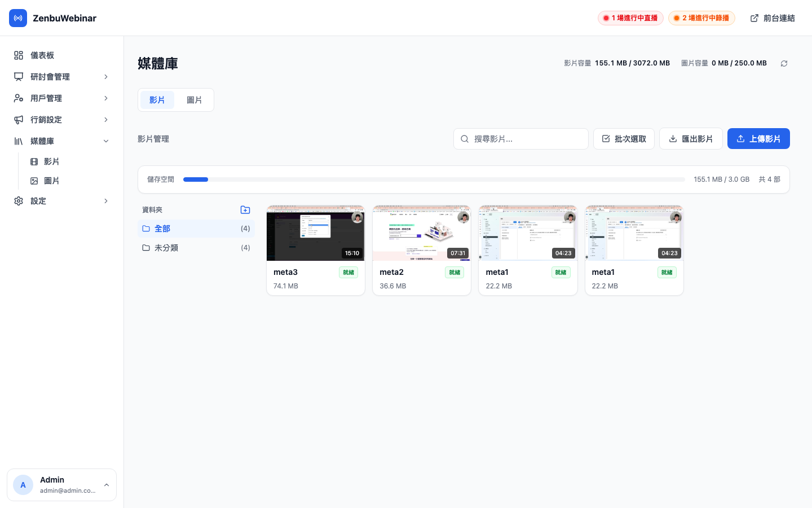Click the 批次選取 button
812x508 pixels.
(x=624, y=139)
